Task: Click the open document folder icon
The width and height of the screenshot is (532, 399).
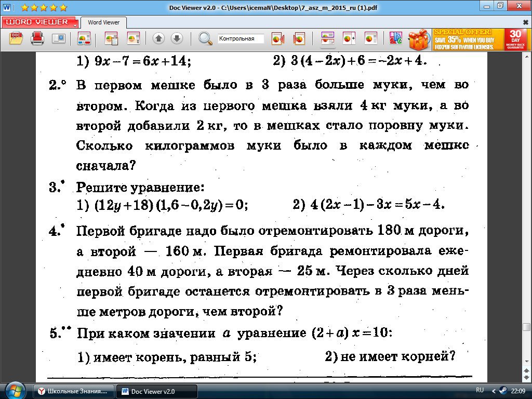Action: pos(16,39)
